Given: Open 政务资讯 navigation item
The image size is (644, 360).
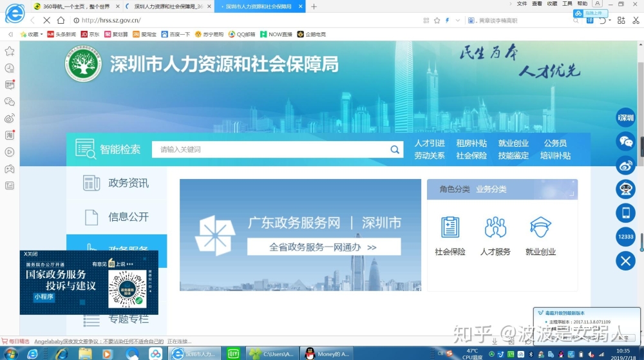Looking at the screenshot, I should tap(117, 183).
